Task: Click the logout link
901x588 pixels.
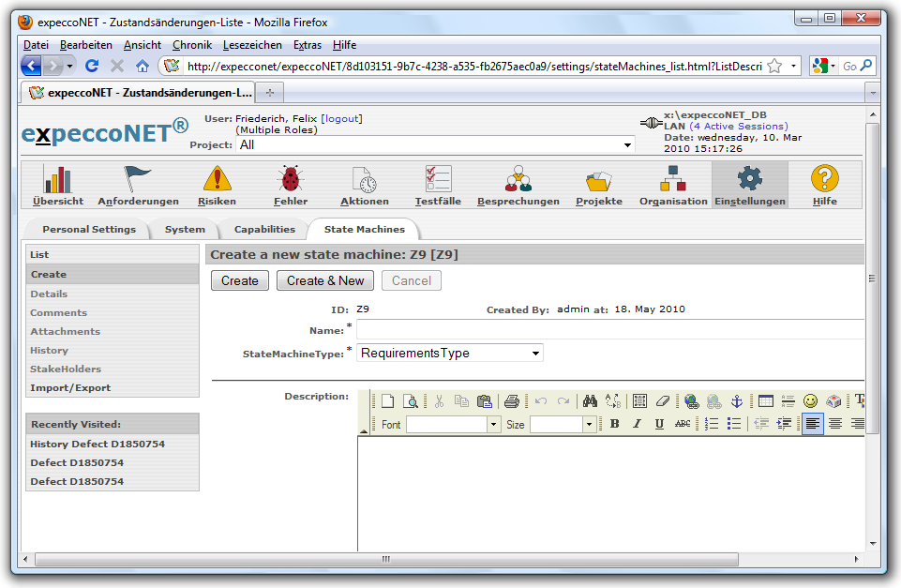Action: tap(341, 119)
